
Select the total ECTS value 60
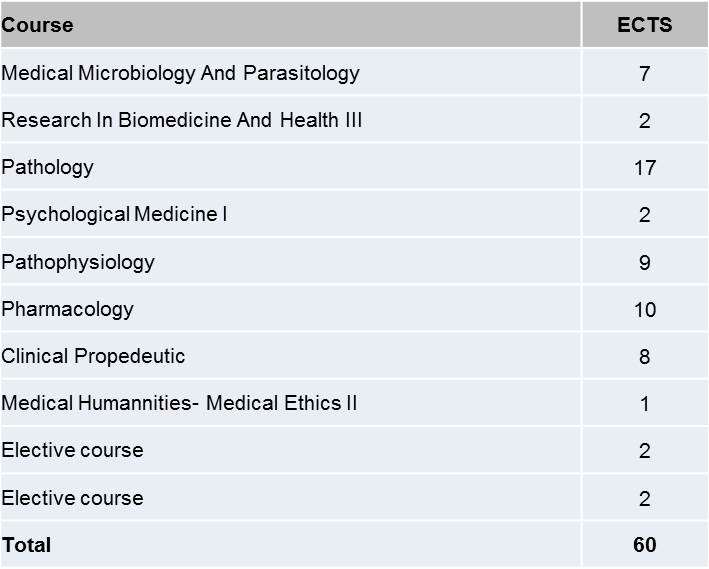click(644, 545)
